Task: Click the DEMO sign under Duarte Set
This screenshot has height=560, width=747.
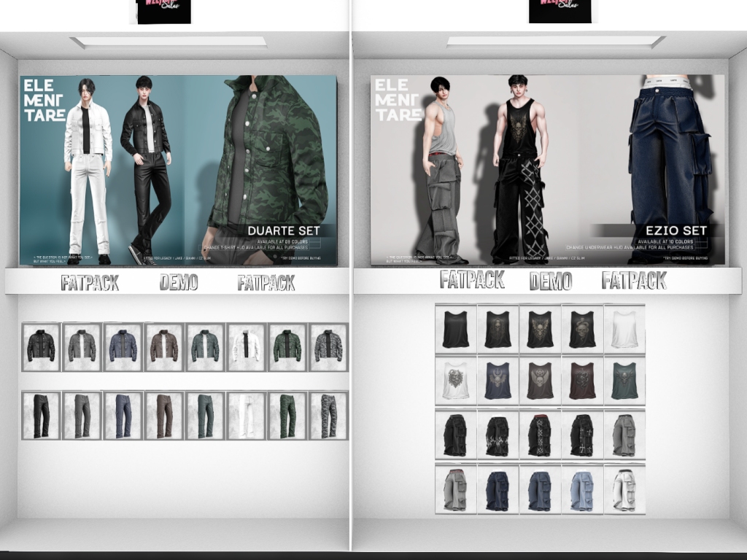Action: 179,282
